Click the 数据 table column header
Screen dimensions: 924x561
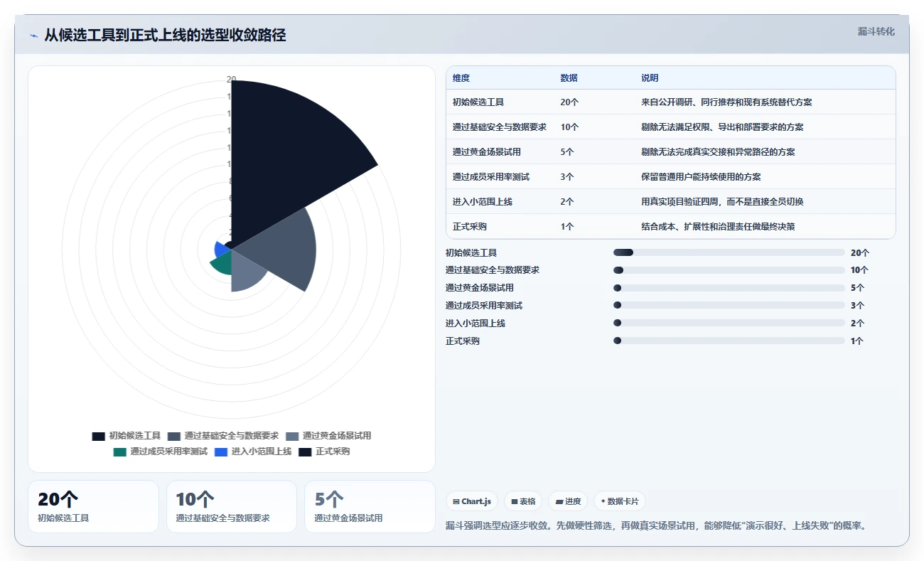pos(569,78)
